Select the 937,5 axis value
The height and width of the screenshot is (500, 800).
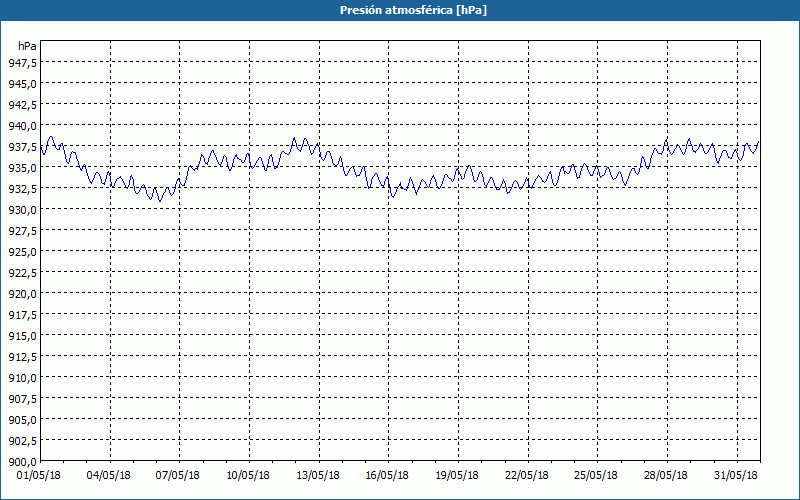(x=22, y=147)
